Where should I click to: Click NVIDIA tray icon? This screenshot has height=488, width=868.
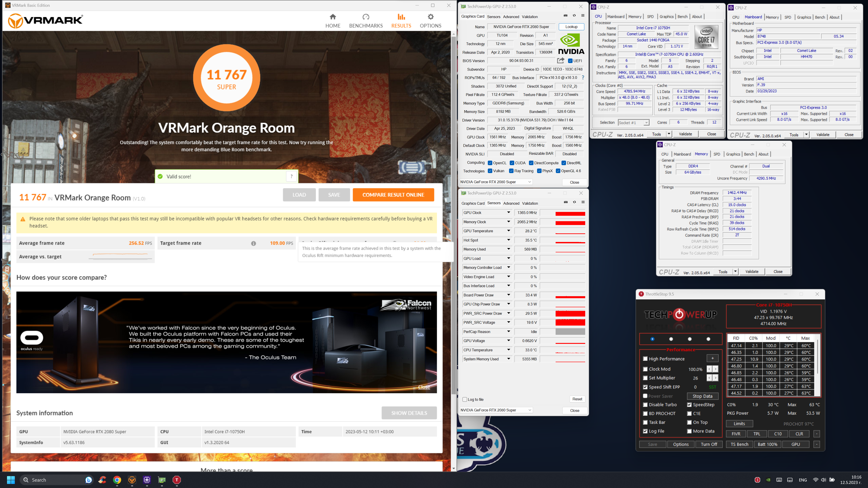(768, 480)
